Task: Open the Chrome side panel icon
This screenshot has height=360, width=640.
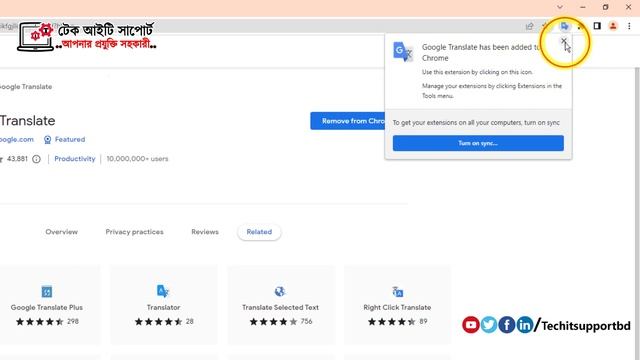Action: (x=597, y=26)
